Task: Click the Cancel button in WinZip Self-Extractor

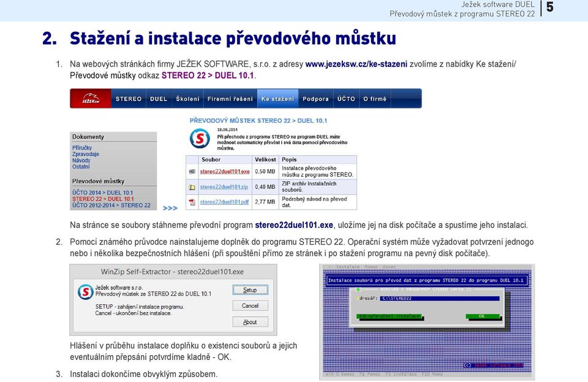Action: pyautogui.click(x=250, y=306)
